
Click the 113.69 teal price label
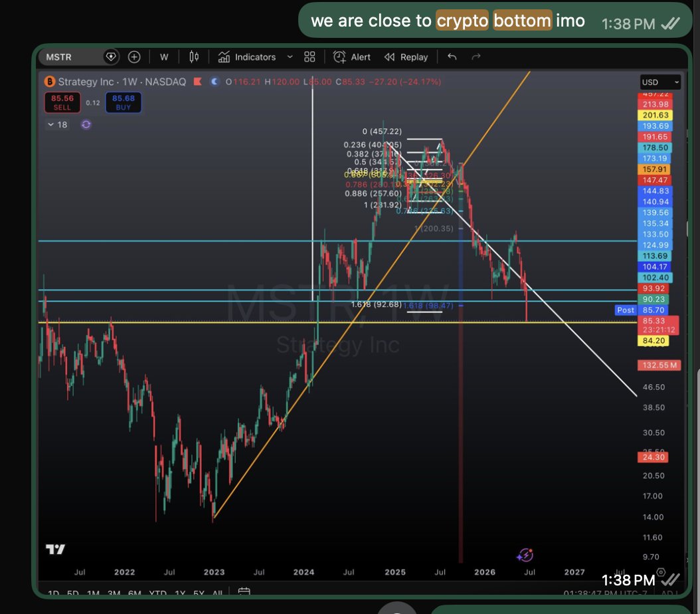coord(655,256)
